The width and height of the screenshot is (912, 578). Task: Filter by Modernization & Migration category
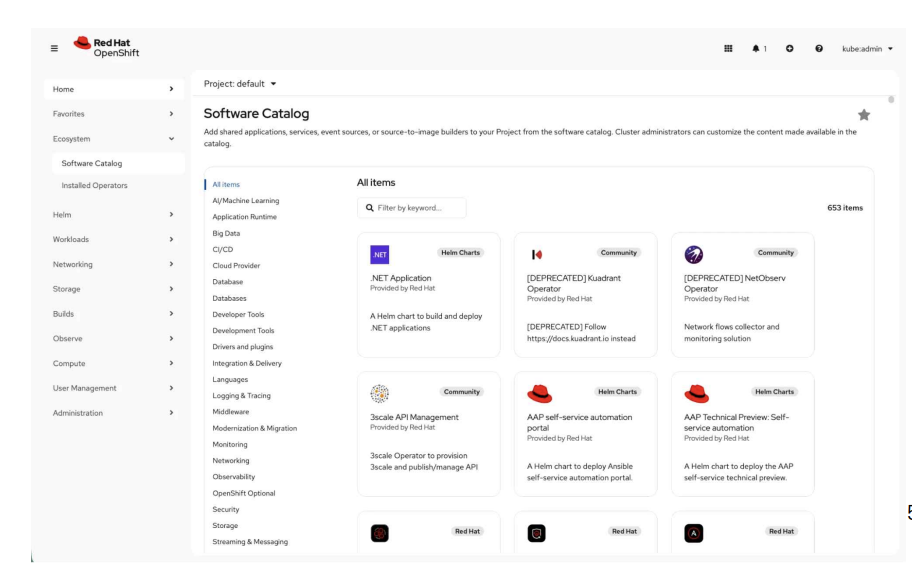[x=254, y=428]
